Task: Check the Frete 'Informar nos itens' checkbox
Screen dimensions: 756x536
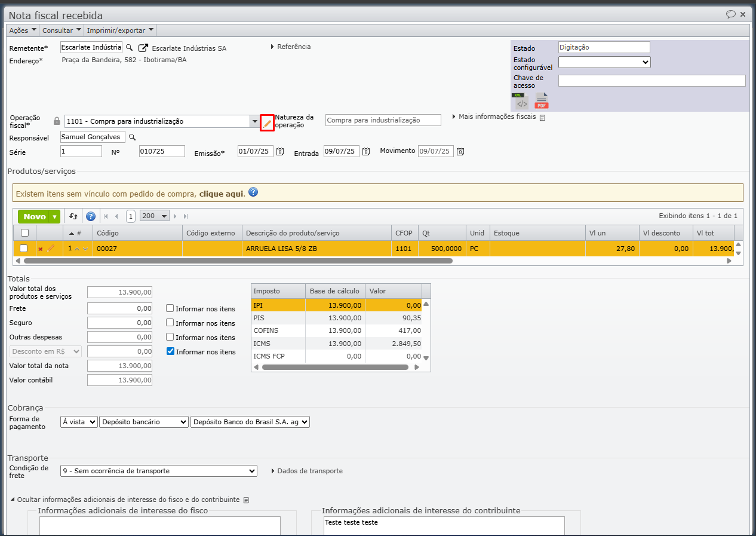Action: 170,308
